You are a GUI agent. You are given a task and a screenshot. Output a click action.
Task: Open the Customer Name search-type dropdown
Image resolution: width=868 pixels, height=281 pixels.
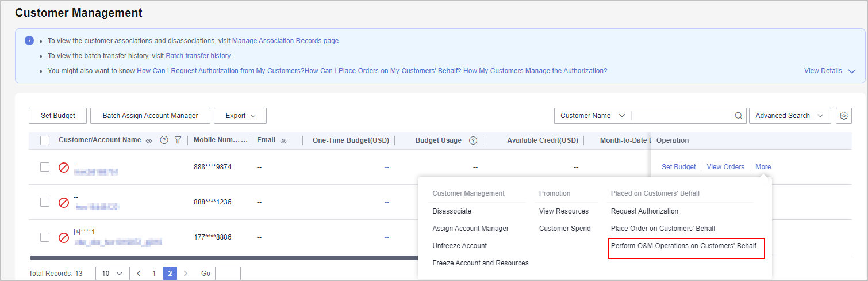[592, 116]
